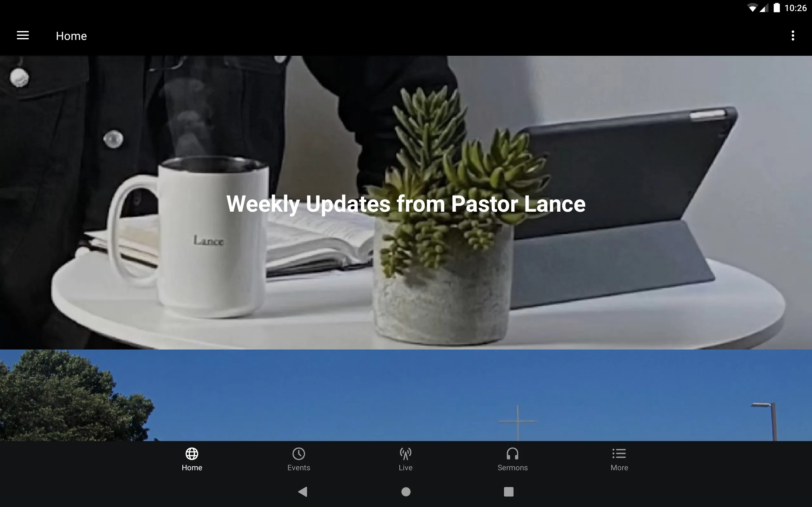The height and width of the screenshot is (507, 812).
Task: Open the Events section
Action: (x=299, y=459)
